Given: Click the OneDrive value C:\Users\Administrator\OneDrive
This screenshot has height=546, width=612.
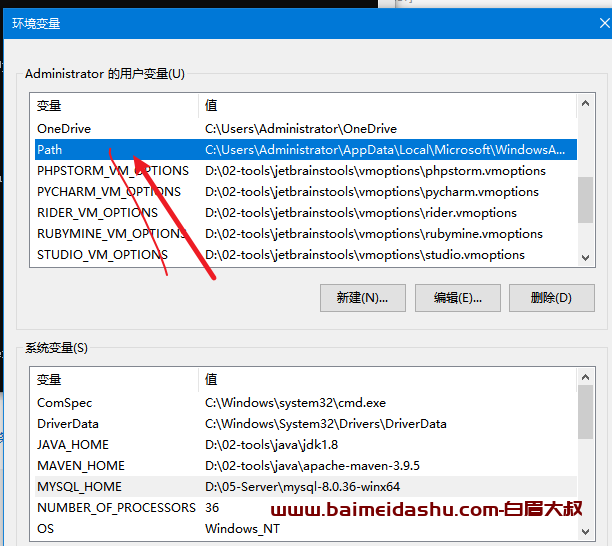Looking at the screenshot, I should (x=301, y=129).
